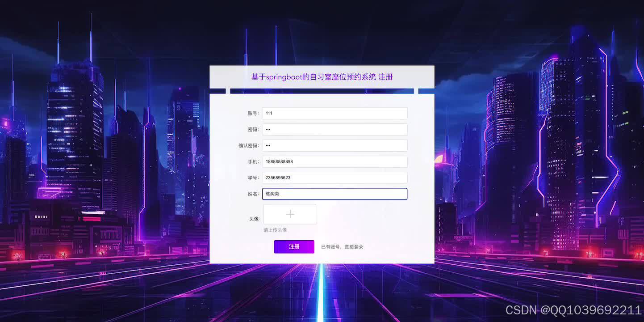Focus the 姓名 field containing 陈奕奕

(x=335, y=194)
